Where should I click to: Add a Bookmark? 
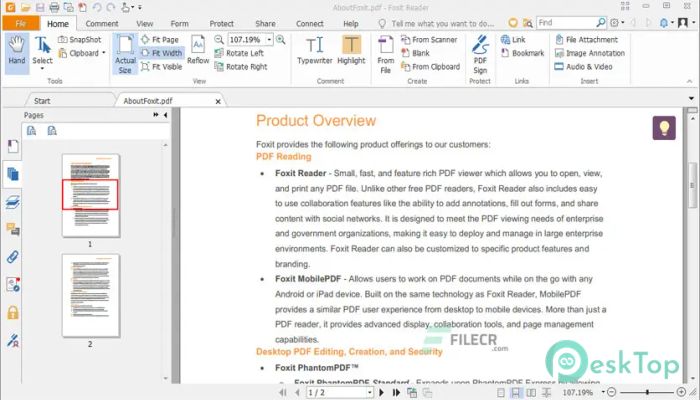(522, 53)
